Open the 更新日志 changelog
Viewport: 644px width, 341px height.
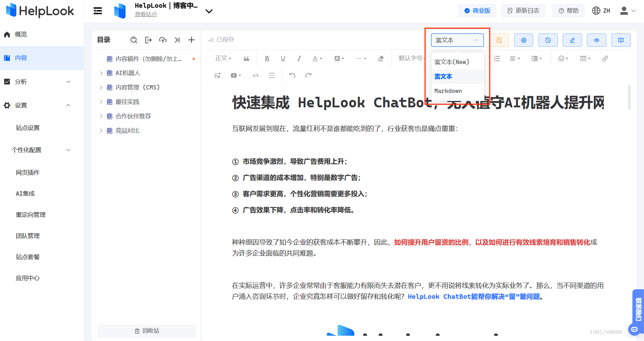point(523,11)
